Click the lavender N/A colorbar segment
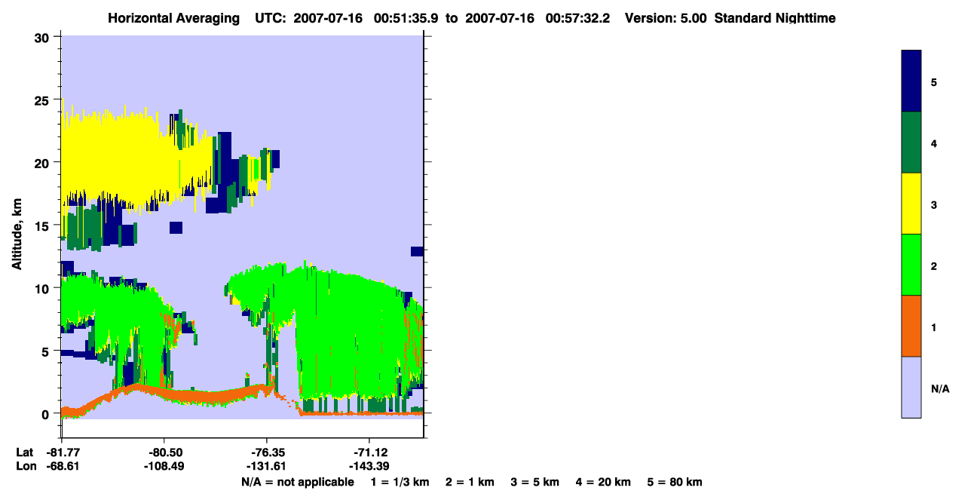The width and height of the screenshot is (980, 503). click(x=911, y=387)
